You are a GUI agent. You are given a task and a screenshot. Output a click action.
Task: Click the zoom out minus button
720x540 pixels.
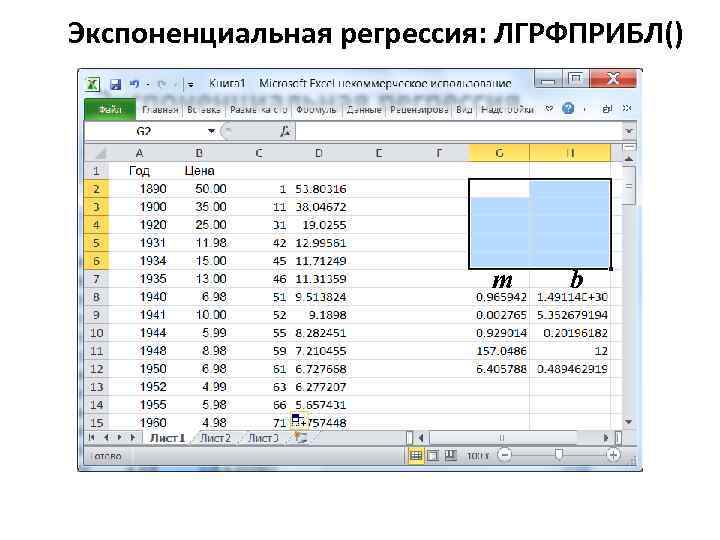point(505,456)
